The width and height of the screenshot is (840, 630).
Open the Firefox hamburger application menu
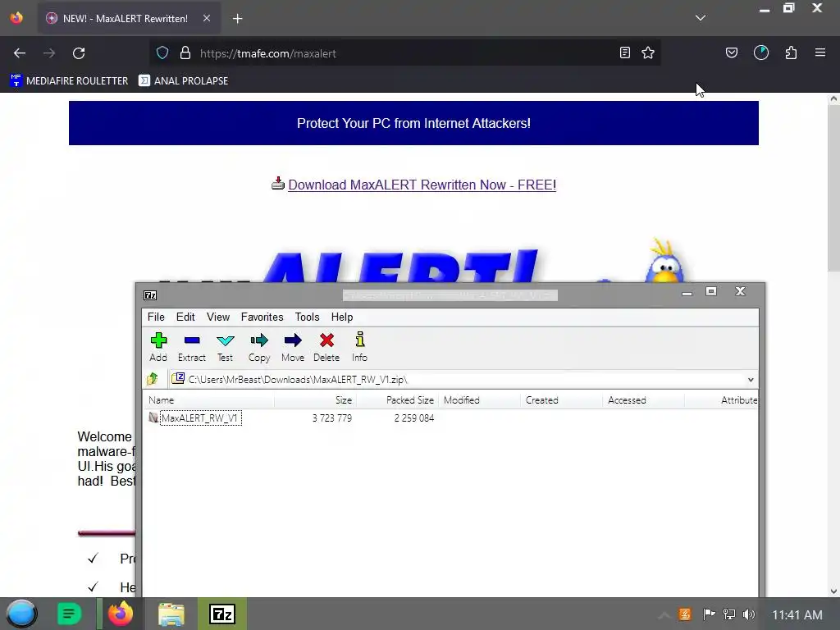tap(820, 52)
